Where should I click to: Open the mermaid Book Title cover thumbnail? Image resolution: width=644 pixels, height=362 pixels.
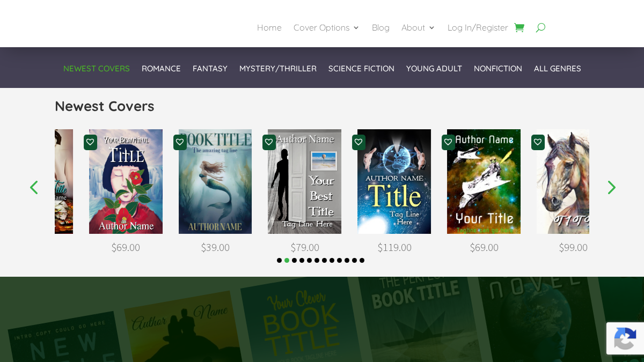click(x=215, y=181)
